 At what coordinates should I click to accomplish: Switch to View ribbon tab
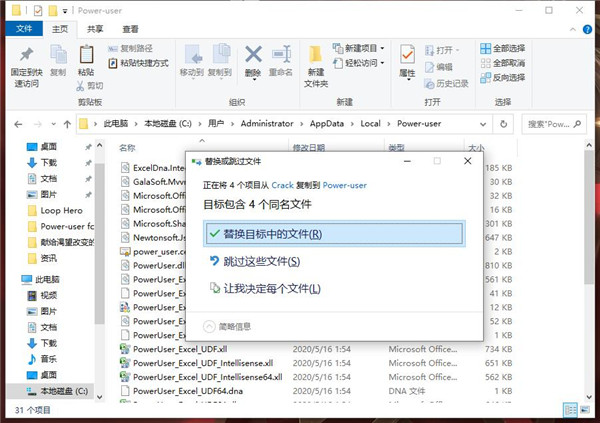(130, 29)
